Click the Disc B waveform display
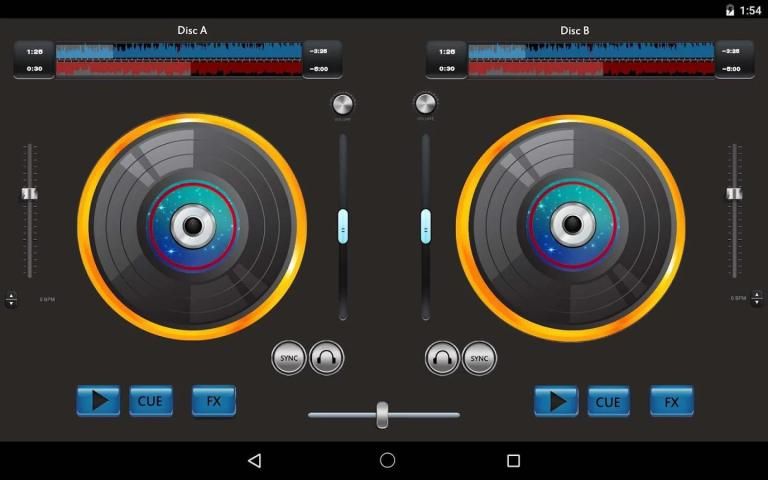The width and height of the screenshot is (768, 480). (591, 60)
